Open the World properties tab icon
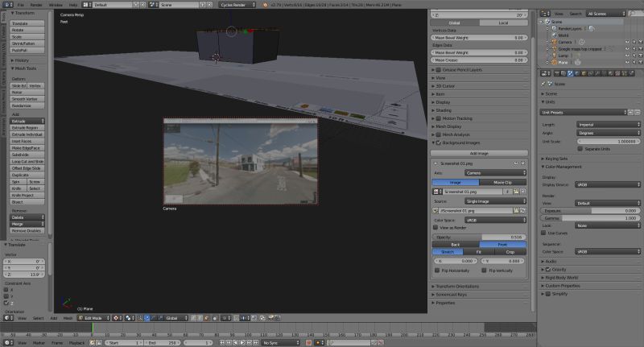 point(577,73)
